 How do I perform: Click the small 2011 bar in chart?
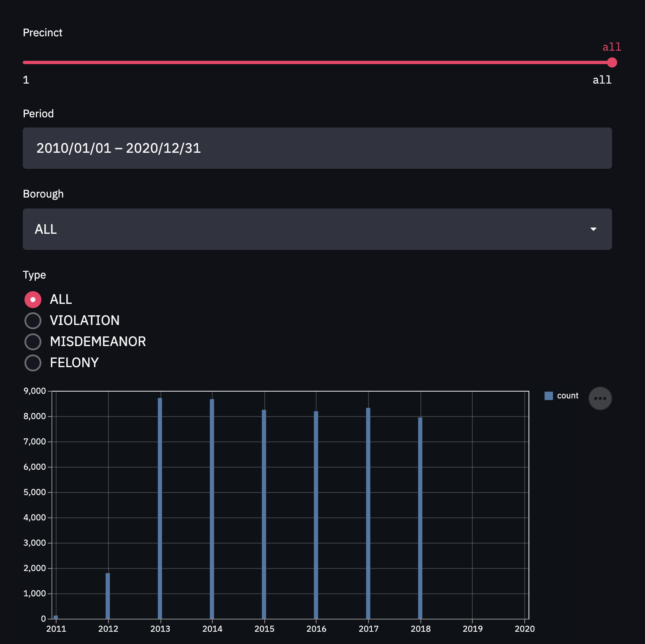pyautogui.click(x=56, y=617)
